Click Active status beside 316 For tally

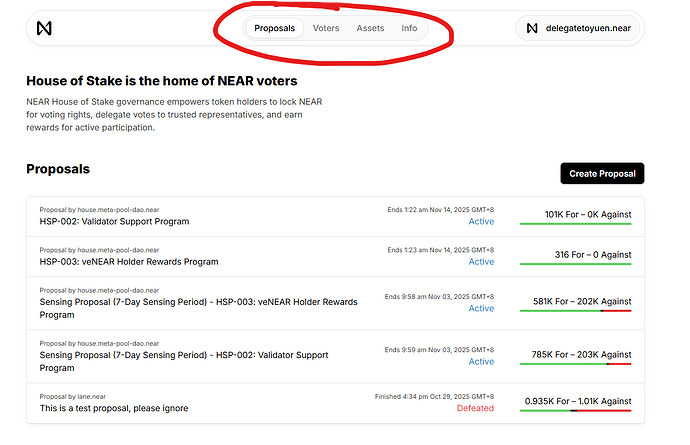point(481,262)
